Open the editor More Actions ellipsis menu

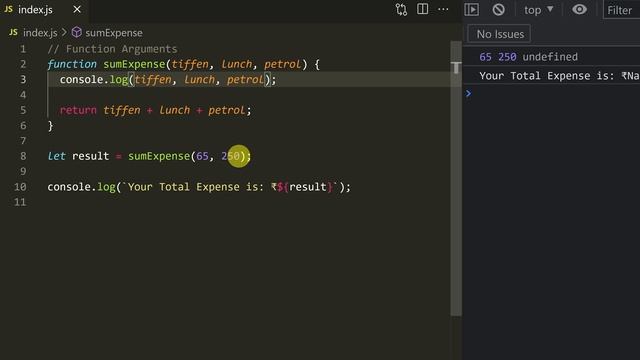click(443, 9)
